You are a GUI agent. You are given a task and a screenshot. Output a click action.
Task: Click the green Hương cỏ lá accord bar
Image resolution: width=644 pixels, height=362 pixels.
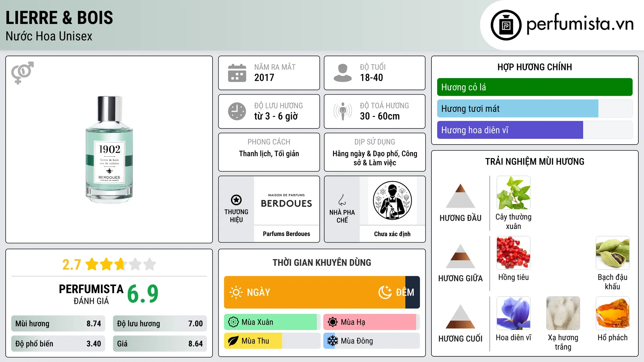(535, 87)
